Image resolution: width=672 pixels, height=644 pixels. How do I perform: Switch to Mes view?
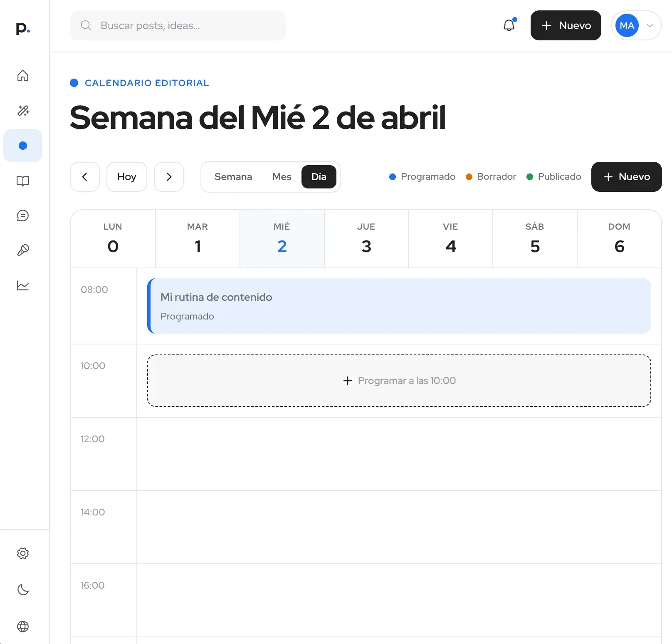282,177
